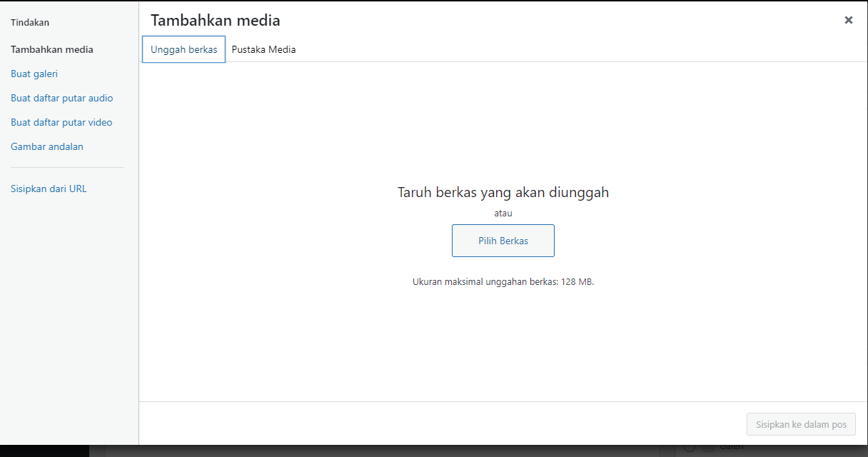This screenshot has width=868, height=457.
Task: Choose Buat daftar putar video
Action: click(61, 122)
